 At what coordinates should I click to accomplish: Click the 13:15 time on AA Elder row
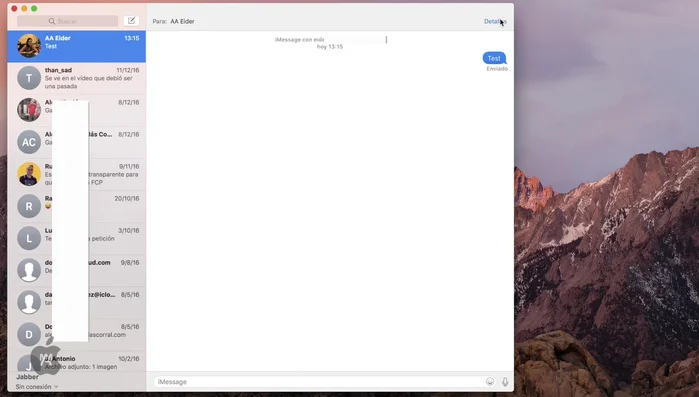(132, 38)
